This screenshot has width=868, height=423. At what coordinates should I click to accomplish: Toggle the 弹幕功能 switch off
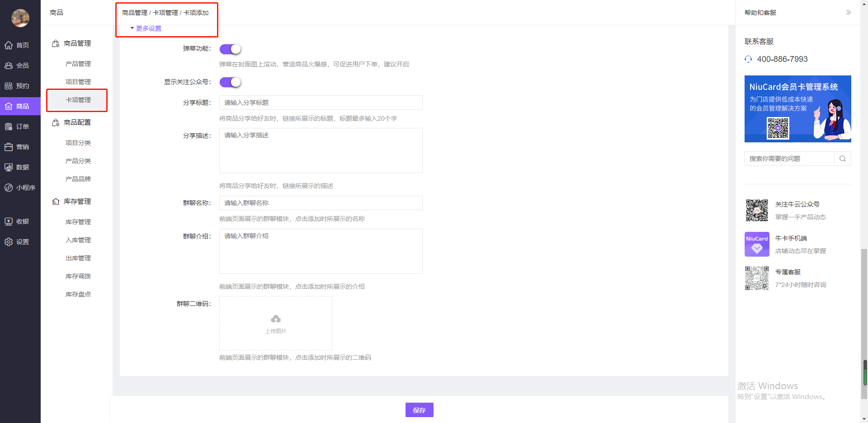pos(230,49)
